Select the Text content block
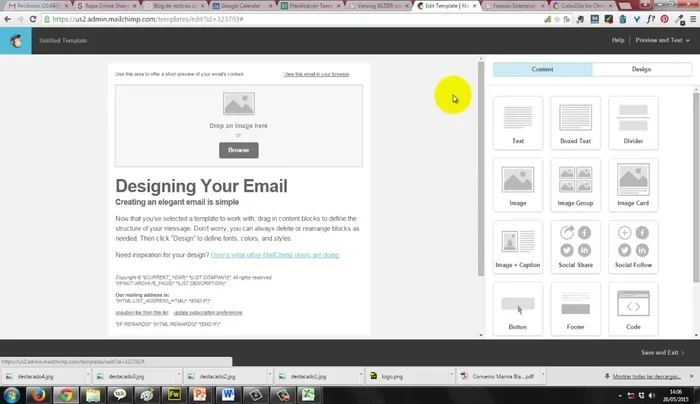Screen dimensions: 700x404 [x=518, y=123]
